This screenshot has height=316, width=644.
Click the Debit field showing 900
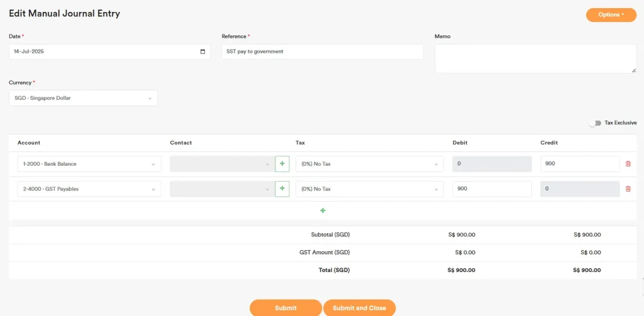[492, 188]
